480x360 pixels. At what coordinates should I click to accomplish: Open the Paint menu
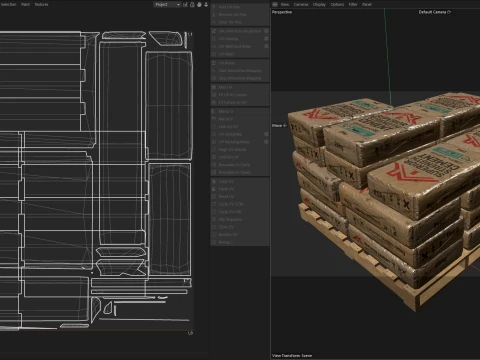coord(25,4)
